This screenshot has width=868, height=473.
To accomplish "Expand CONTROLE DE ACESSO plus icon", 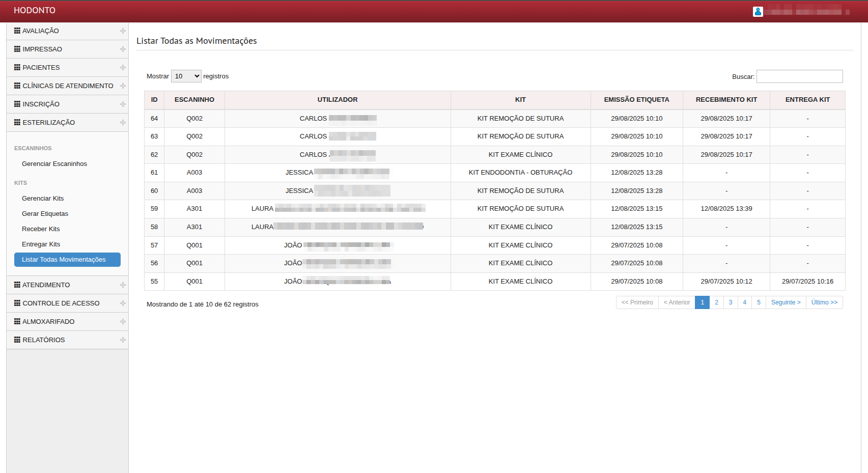I will pyautogui.click(x=123, y=303).
